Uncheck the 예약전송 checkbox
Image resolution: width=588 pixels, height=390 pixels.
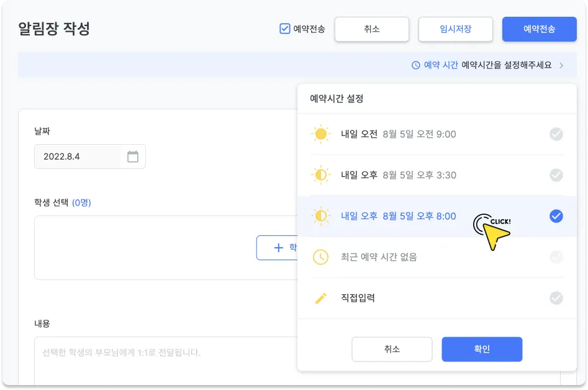click(x=285, y=29)
